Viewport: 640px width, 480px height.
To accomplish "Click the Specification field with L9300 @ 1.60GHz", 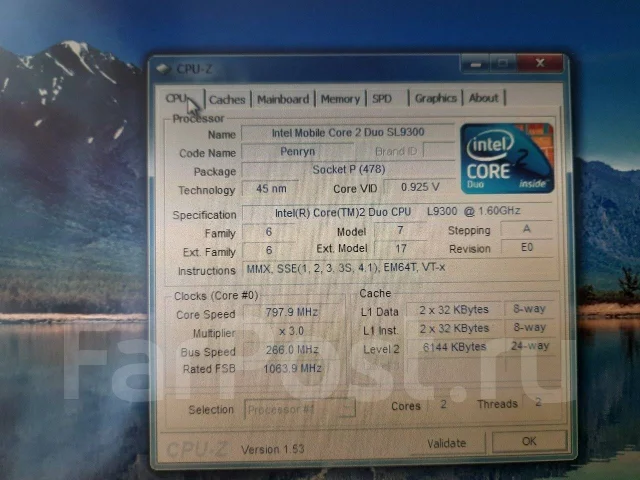I will (x=397, y=212).
